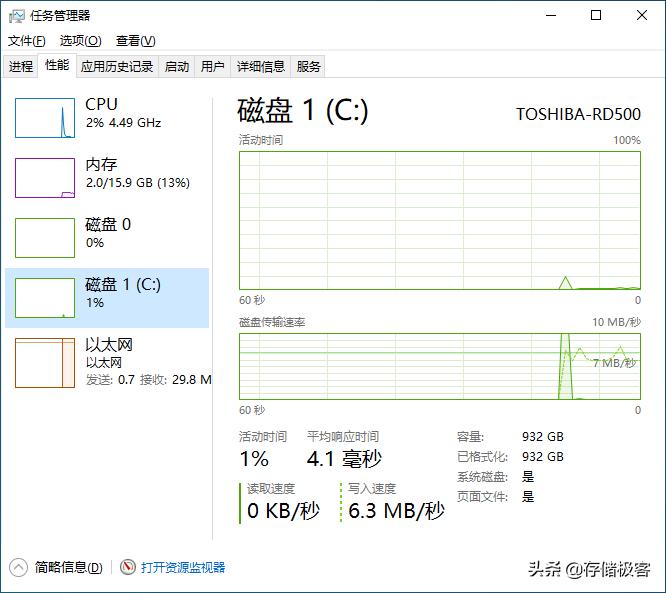The height and width of the screenshot is (593, 666).
Task: Click the 1% activity time value
Action: pyautogui.click(x=254, y=459)
